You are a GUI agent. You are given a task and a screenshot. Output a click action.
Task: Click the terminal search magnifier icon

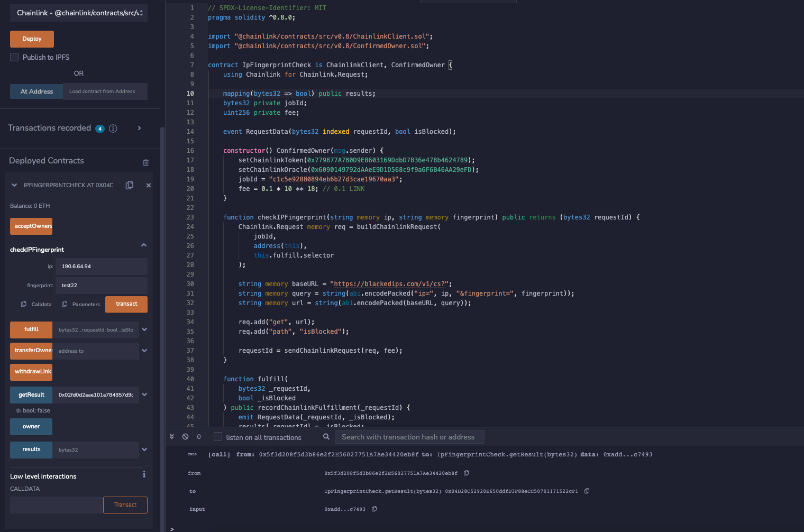coord(326,437)
